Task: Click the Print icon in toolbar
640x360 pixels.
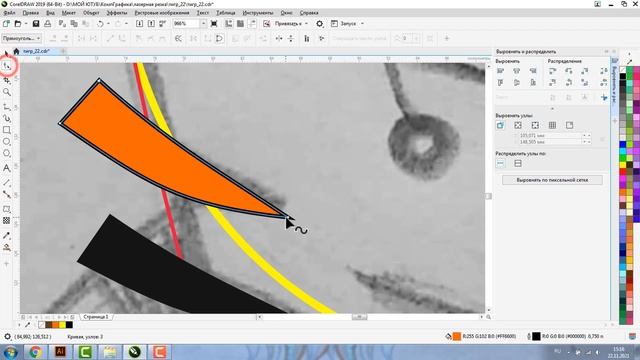Action: pyautogui.click(x=48, y=24)
